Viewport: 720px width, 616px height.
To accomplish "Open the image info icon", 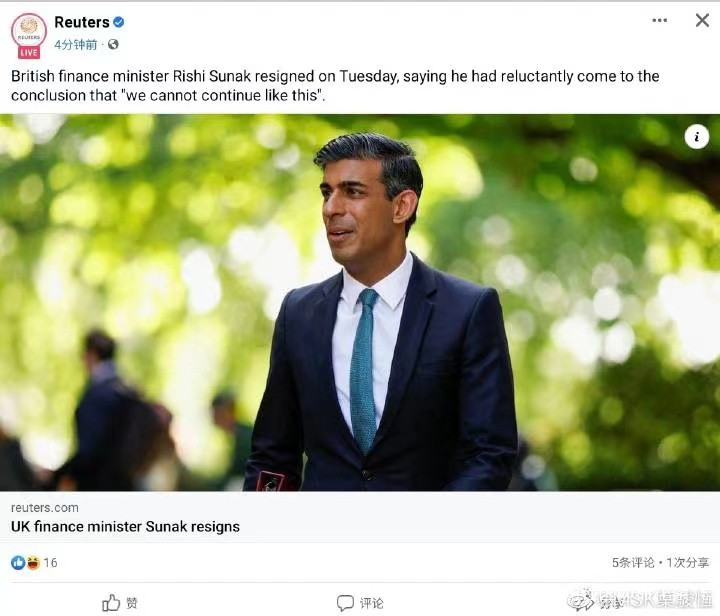I will pos(696,138).
